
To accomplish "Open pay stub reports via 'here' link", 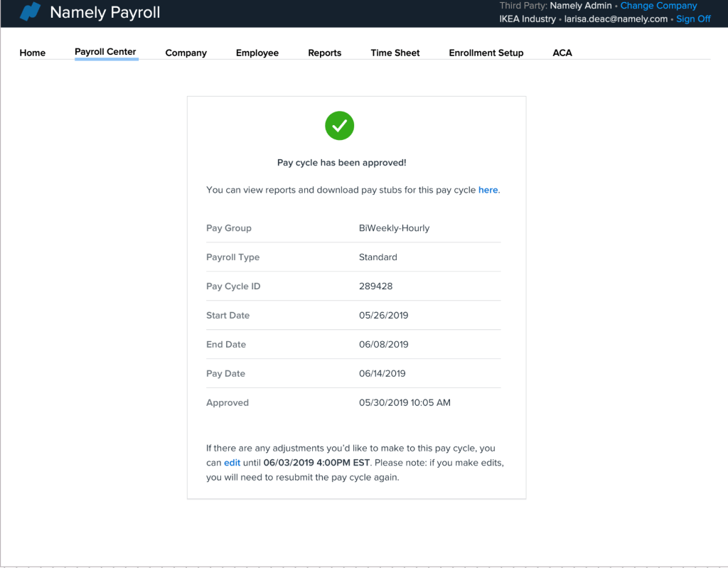I will pyautogui.click(x=488, y=190).
